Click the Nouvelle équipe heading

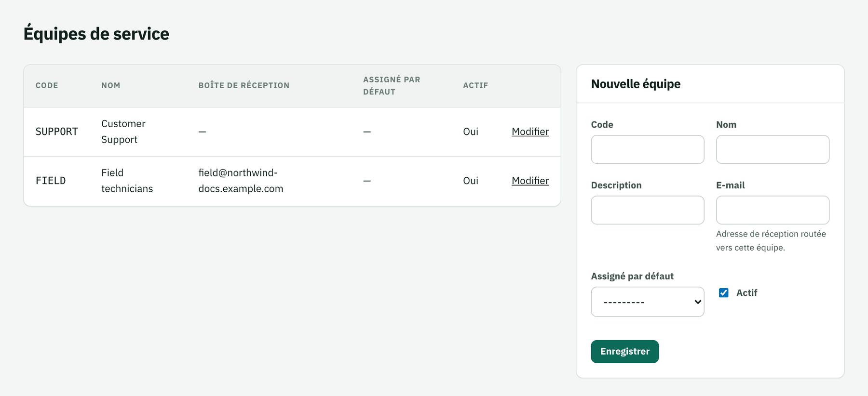pyautogui.click(x=636, y=84)
